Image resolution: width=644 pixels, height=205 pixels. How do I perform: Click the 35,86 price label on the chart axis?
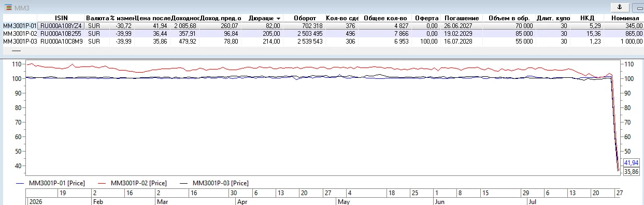631,171
